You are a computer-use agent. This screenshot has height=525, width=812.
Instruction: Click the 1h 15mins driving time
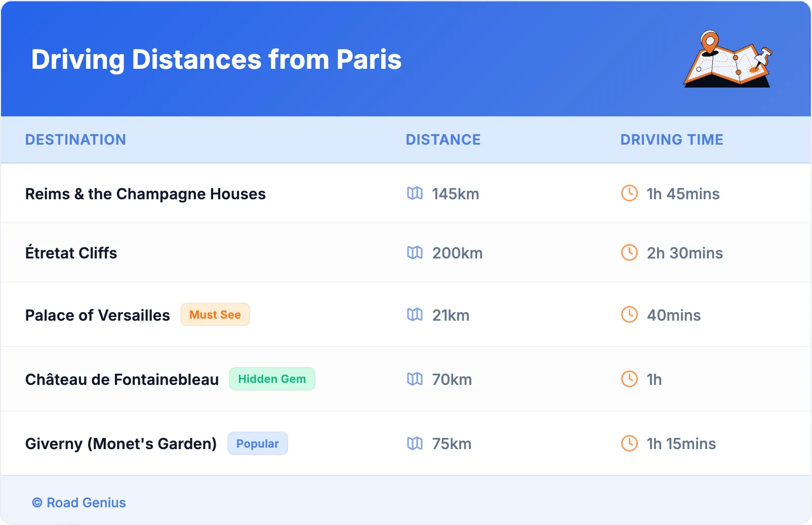coord(681,444)
